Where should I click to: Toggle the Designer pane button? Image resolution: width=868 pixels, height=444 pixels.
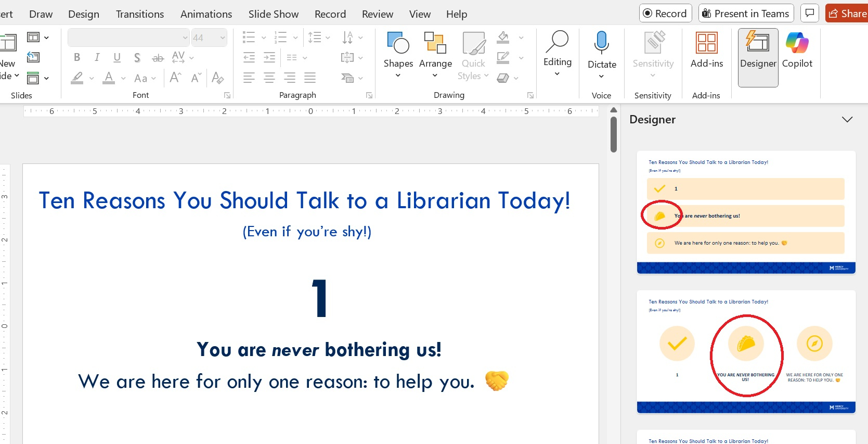[758, 56]
